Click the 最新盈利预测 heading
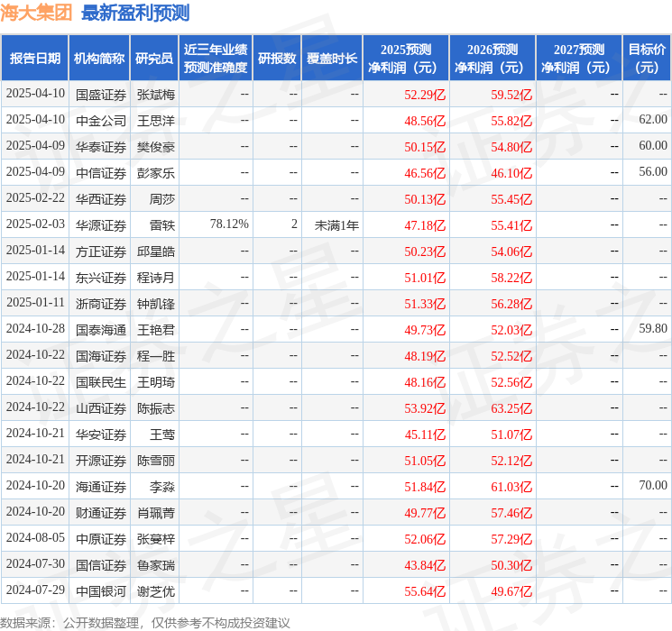Screen dimensions: 672x631 tap(135, 13)
